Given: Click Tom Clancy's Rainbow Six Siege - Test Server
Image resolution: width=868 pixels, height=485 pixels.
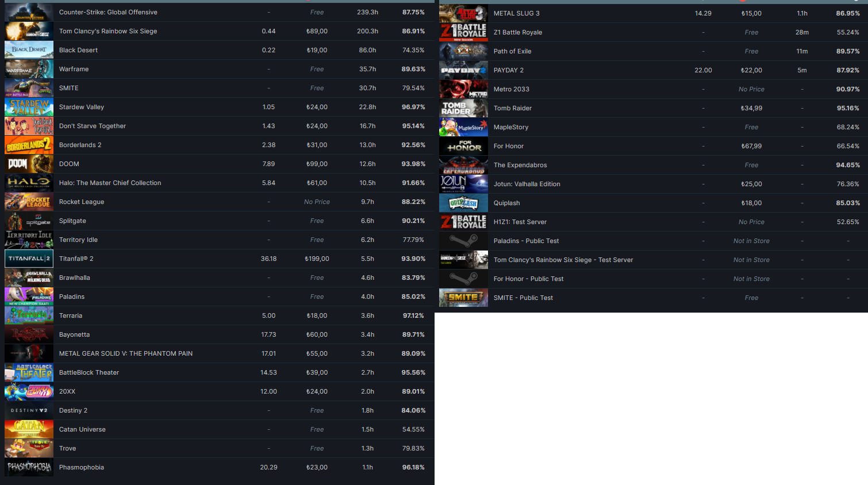Looking at the screenshot, I should pos(563,260).
